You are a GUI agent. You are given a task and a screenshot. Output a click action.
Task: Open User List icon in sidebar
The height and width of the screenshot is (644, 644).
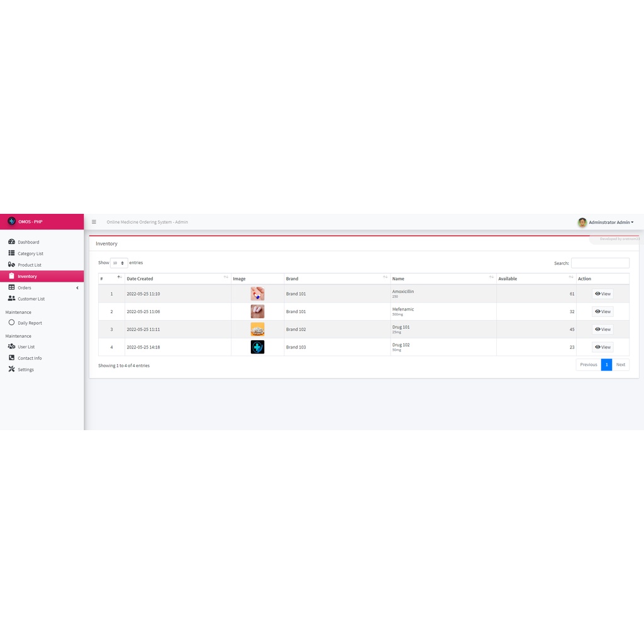(x=11, y=347)
